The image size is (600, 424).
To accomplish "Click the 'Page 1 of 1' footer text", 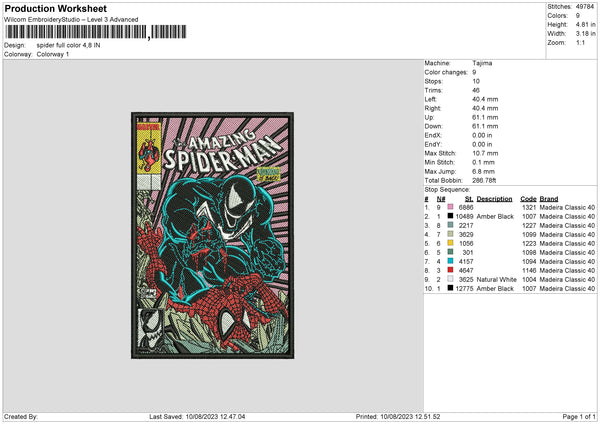I will (x=579, y=416).
